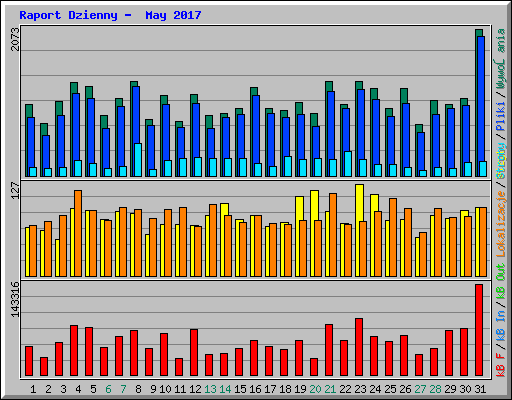Click the x-axis label for day 12

(195, 389)
